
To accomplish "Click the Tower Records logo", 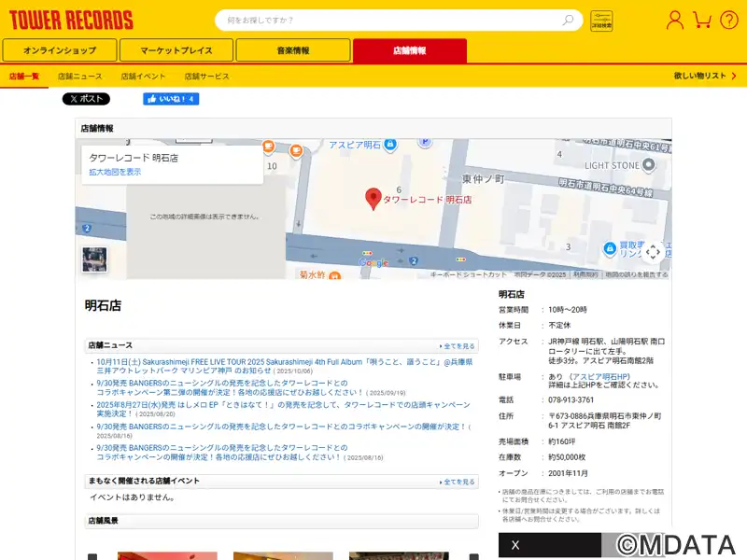I will point(71,20).
